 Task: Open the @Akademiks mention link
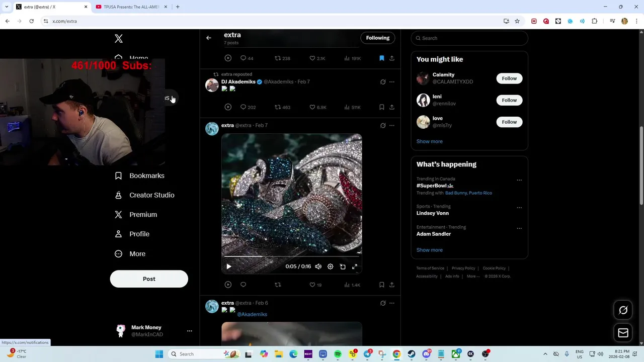pos(252,314)
